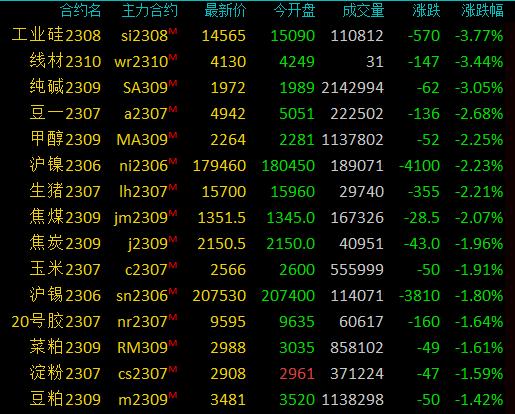
Task: Click contract code j2309
Action: (x=148, y=244)
